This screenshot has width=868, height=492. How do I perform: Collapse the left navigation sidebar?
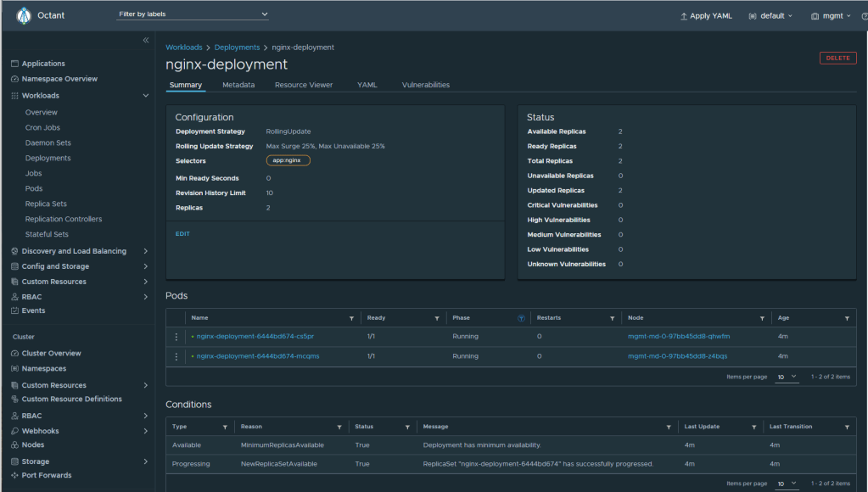pyautogui.click(x=146, y=41)
